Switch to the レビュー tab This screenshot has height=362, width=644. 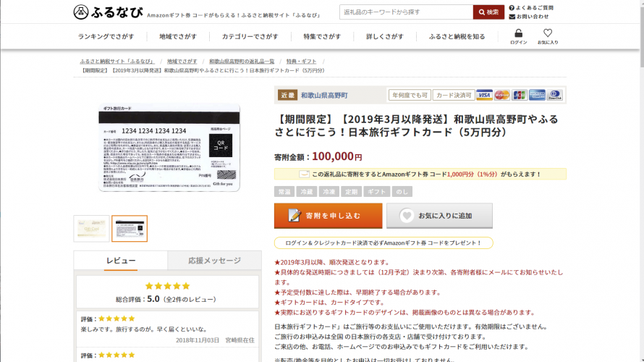pos(121,261)
